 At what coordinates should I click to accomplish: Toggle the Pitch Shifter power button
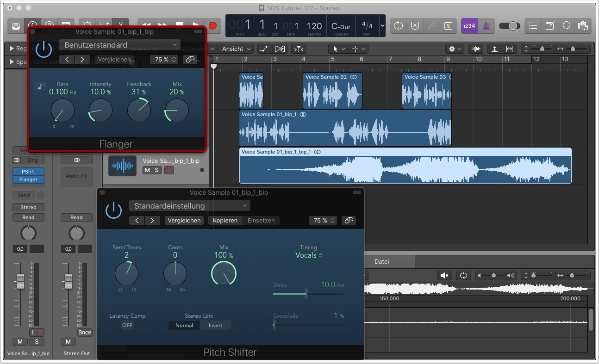113,210
